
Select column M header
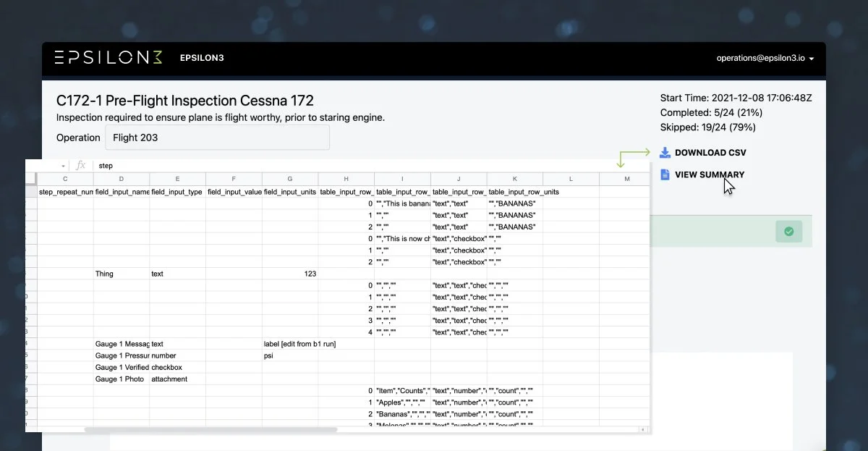tap(625, 179)
